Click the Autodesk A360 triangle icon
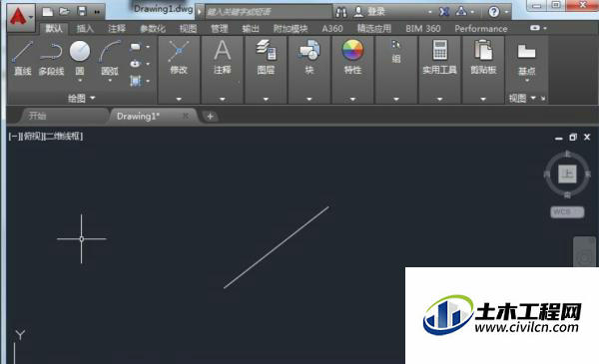This screenshot has width=599, height=364. click(461, 11)
